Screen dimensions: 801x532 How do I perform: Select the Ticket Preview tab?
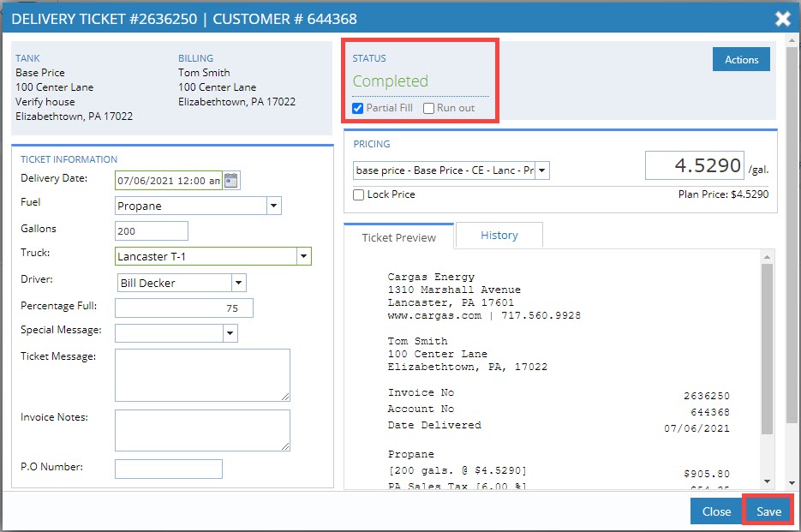[399, 237]
